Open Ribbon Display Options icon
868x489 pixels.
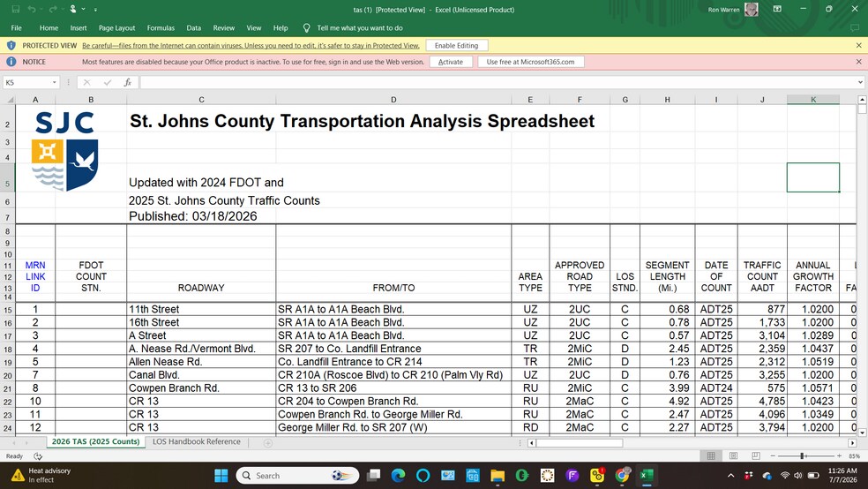(x=777, y=9)
